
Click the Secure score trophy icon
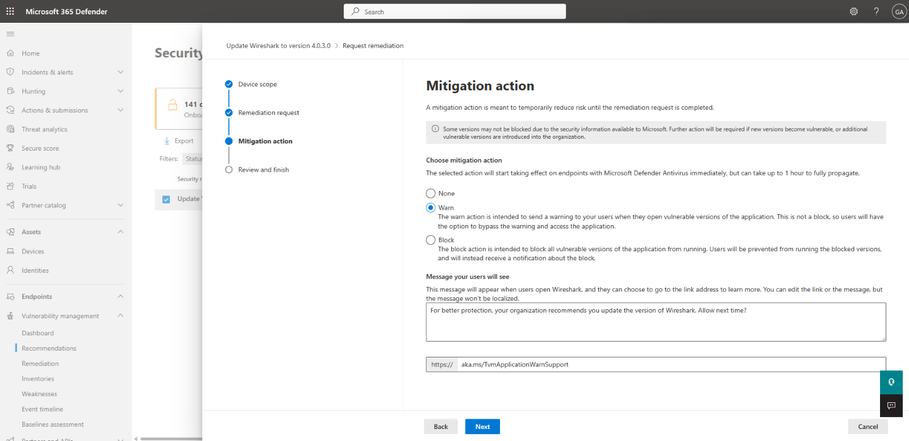(10, 148)
